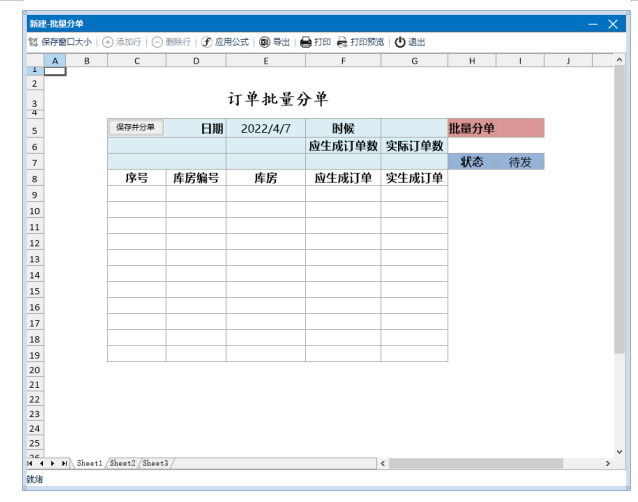Click the horizontal scrollbar right arrow
This screenshot has width=638, height=502.
[x=607, y=464]
